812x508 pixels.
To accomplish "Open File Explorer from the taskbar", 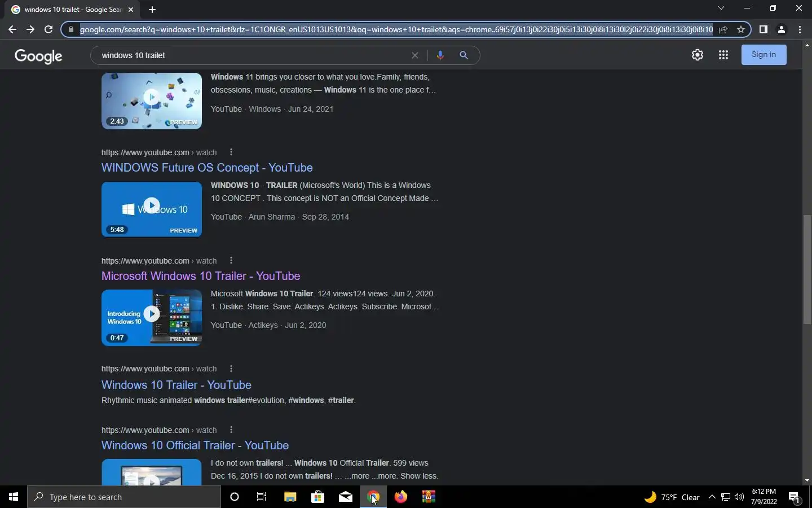I will coord(290,497).
